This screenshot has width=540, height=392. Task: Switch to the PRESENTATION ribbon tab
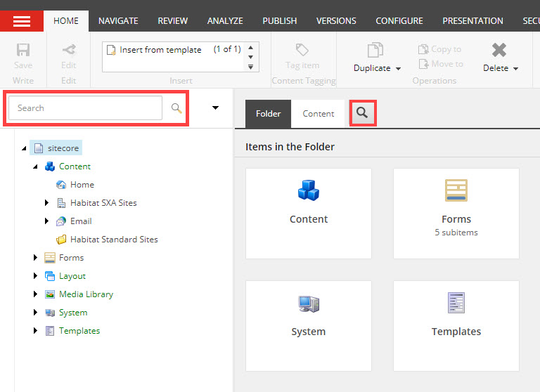tap(472, 21)
